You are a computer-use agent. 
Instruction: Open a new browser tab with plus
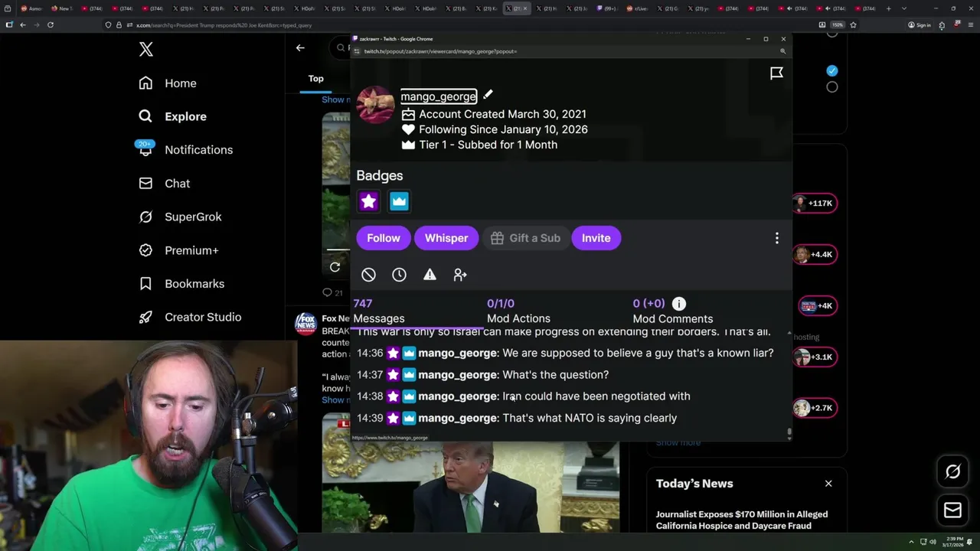888,8
